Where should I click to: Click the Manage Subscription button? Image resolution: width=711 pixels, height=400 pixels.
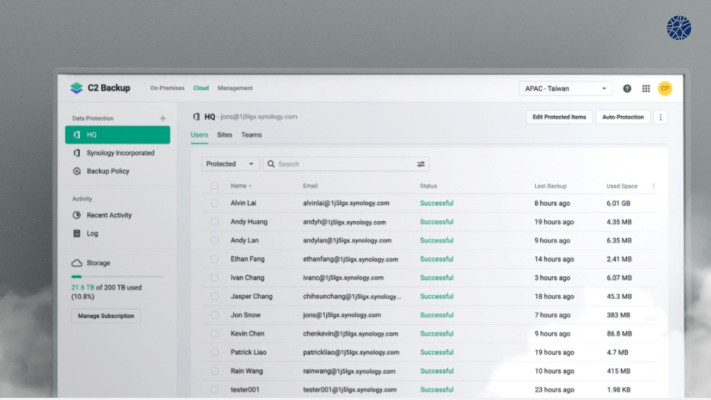(x=106, y=316)
